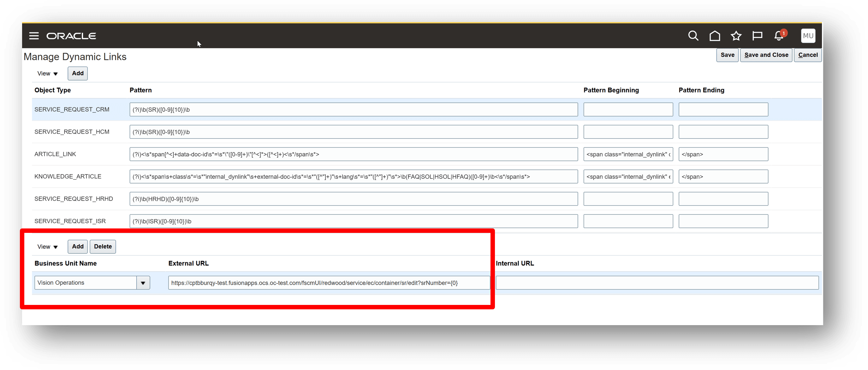Image resolution: width=868 pixels, height=370 pixels.
Task: Click ARTICLE_LINK Pattern Ending field
Action: click(723, 154)
